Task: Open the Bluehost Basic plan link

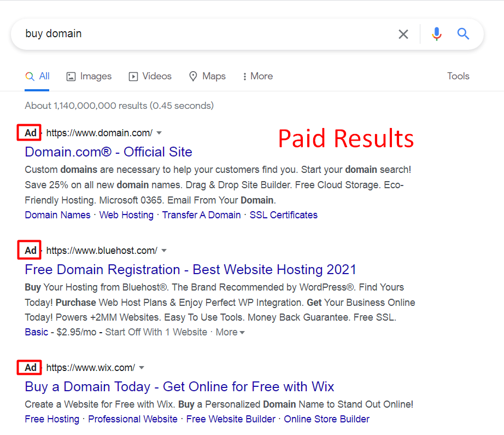Action: tap(37, 332)
